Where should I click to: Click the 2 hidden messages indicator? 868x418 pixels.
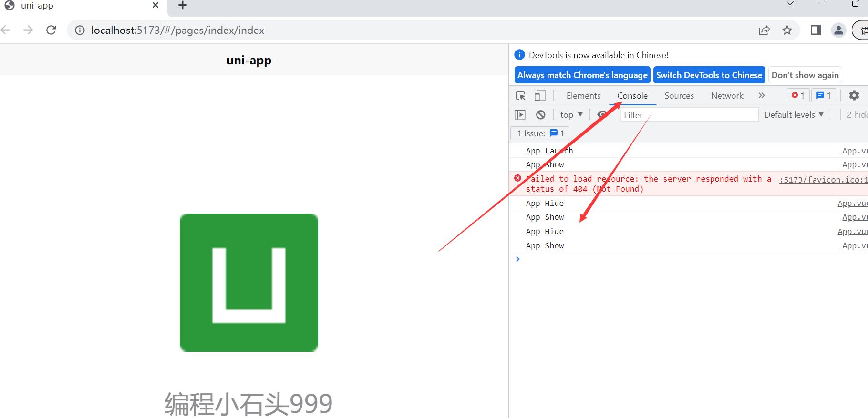click(857, 114)
